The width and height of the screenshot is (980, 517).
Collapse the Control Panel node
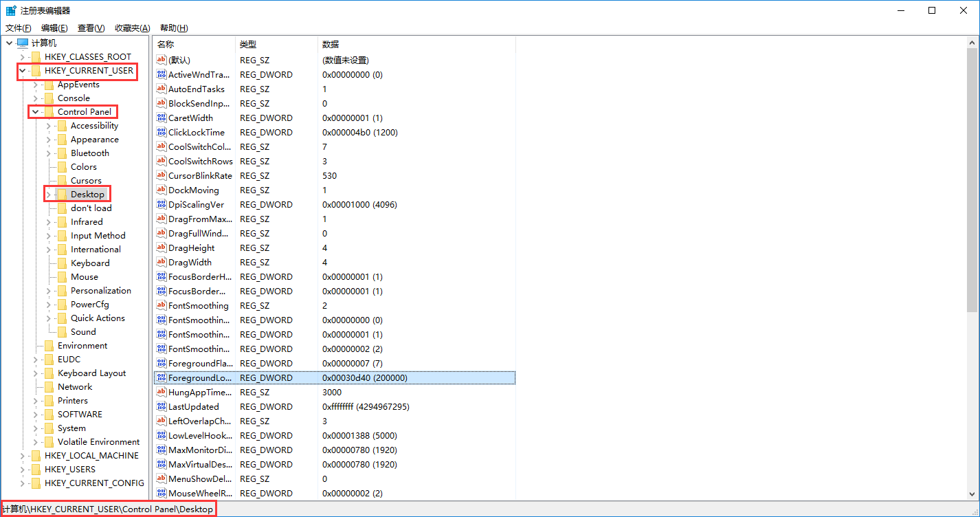click(34, 111)
